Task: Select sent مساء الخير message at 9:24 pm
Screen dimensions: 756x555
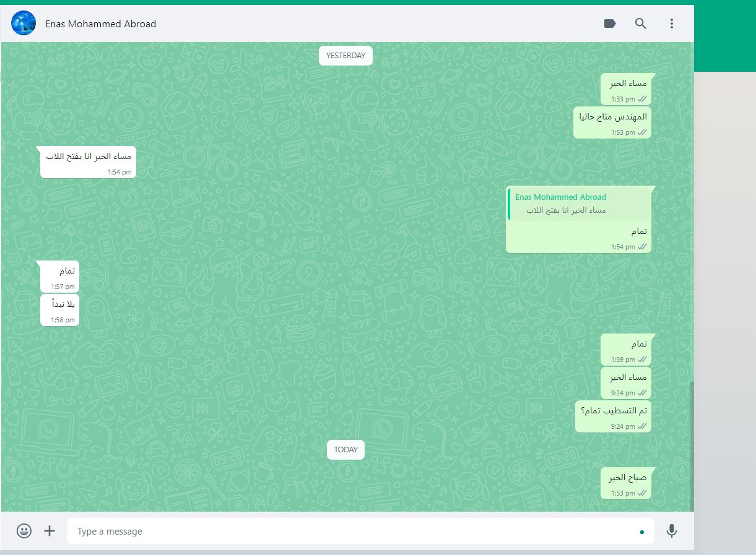Action: [626, 382]
